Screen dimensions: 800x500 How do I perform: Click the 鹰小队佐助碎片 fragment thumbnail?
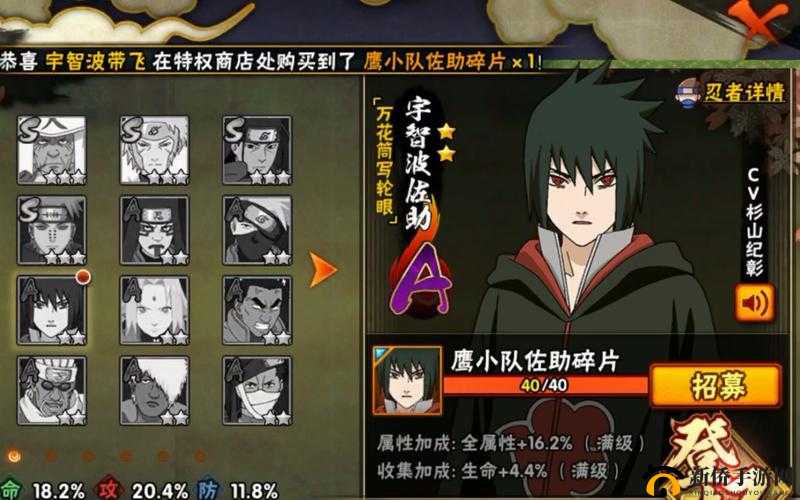(407, 381)
